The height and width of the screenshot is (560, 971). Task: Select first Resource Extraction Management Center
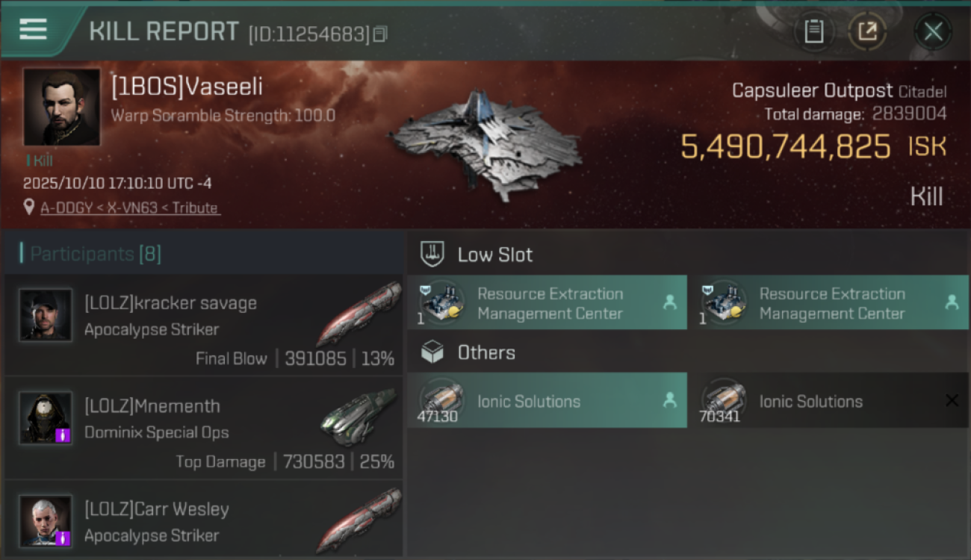pyautogui.click(x=547, y=302)
